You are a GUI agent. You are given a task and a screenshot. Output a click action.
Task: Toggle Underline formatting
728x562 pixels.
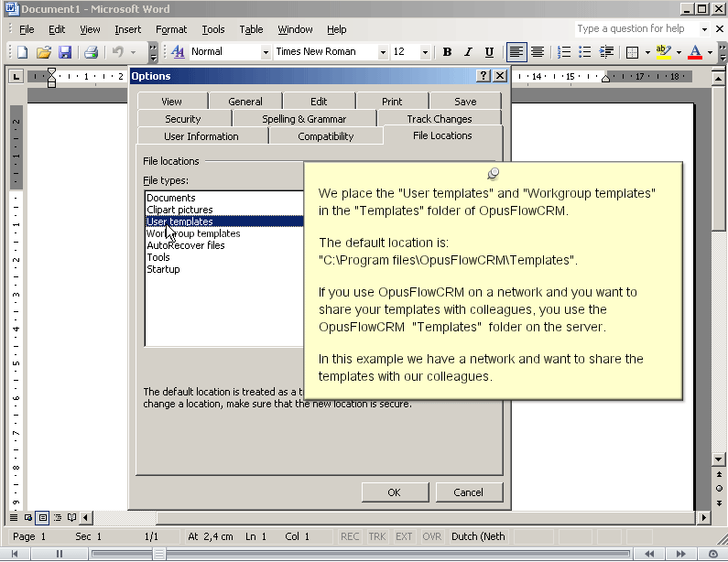[x=489, y=52]
